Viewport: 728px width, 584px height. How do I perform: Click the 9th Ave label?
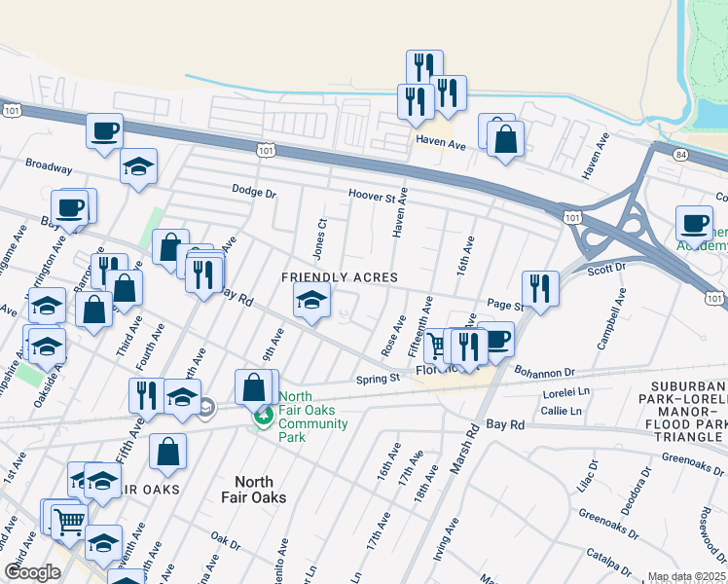[x=273, y=345]
